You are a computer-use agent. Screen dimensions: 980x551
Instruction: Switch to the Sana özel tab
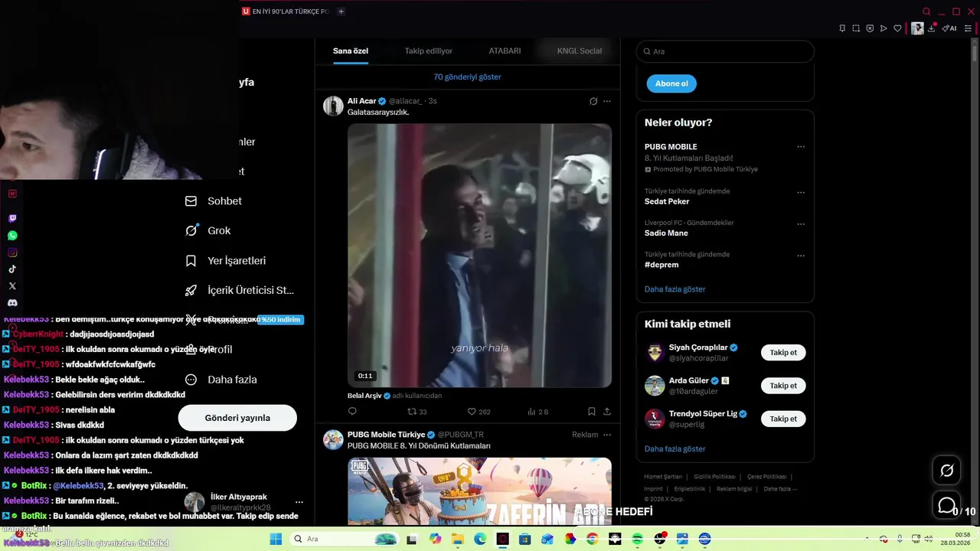tap(351, 51)
